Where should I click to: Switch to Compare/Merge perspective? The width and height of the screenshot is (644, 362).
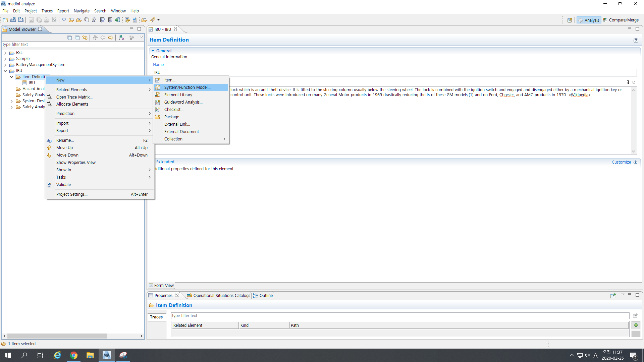point(621,20)
